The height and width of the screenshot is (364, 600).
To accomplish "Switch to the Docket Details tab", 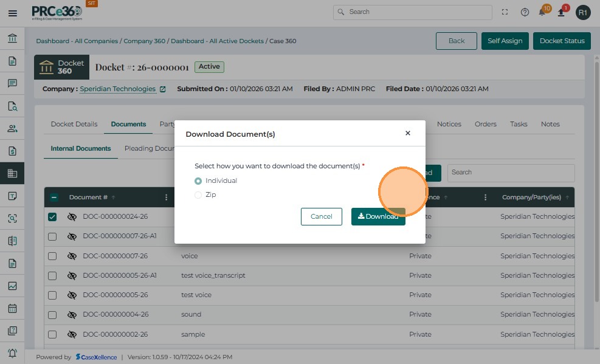I will (x=74, y=124).
